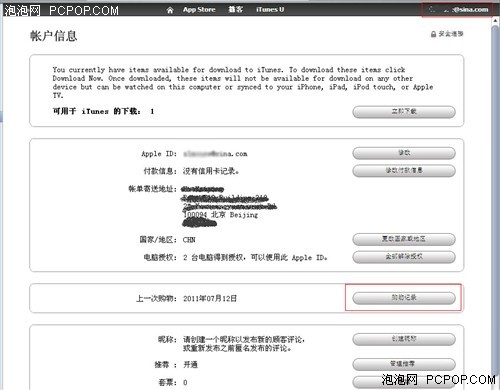Click the vertical scrollbar thumb
The height and width of the screenshot is (390, 500).
[495, 200]
